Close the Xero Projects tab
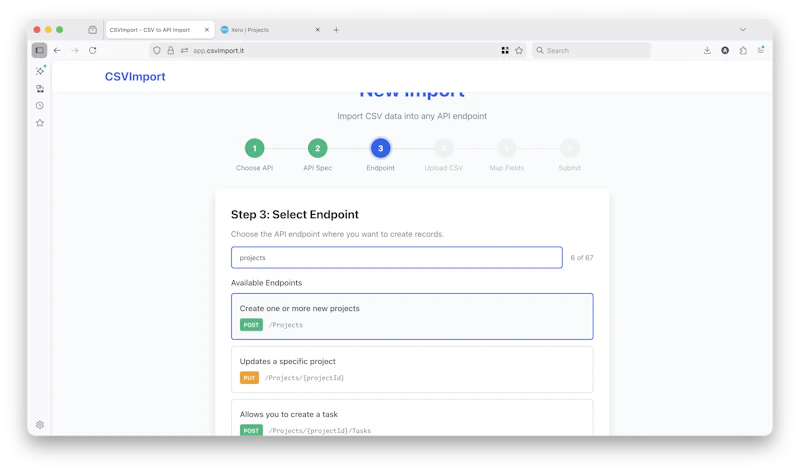Viewport: 800px width, 472px height. (x=317, y=30)
